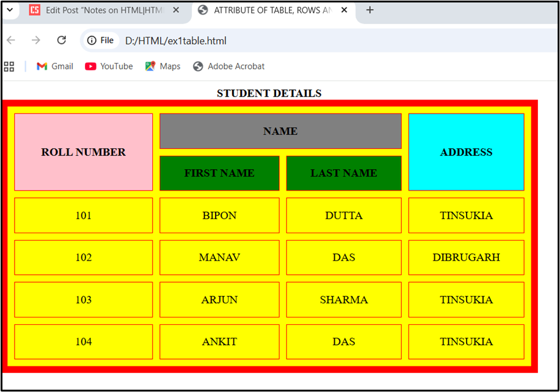Close the ATTRIBUTE OF TABLE tab

click(x=344, y=10)
